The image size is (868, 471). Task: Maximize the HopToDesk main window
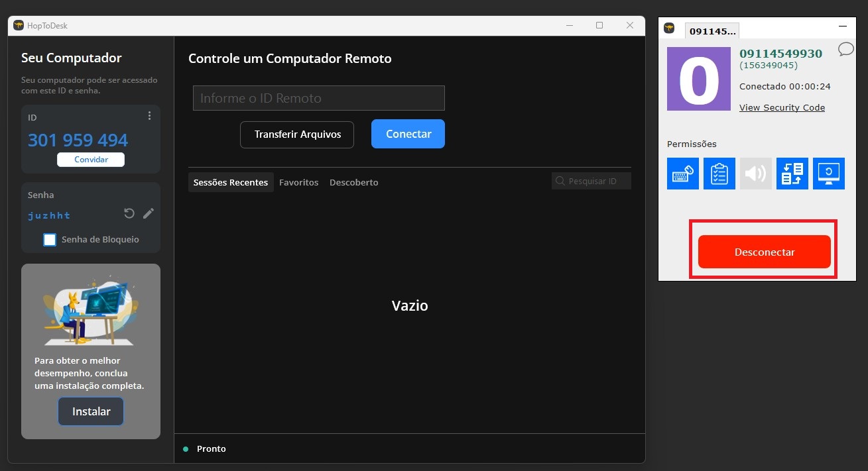click(x=599, y=25)
